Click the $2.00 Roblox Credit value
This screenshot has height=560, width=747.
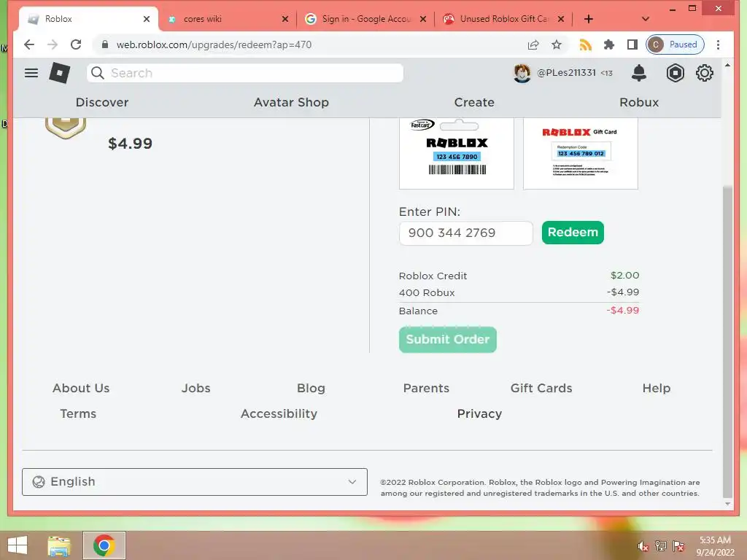pos(625,275)
